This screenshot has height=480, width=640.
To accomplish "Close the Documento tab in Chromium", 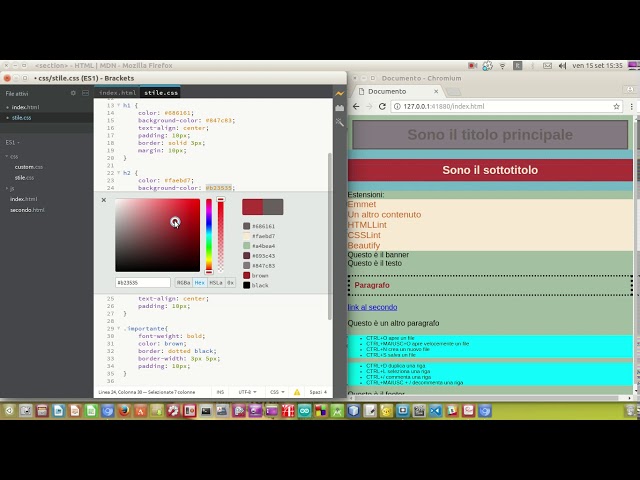I will [x=436, y=91].
